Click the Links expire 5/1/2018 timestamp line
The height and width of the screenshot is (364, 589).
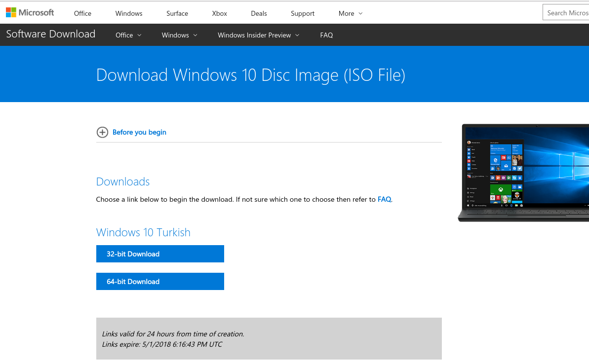click(x=162, y=344)
